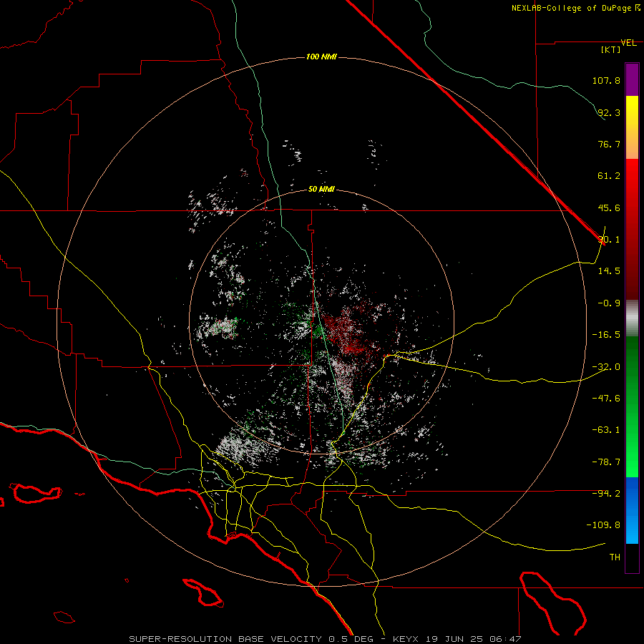Click the -94.2 velocity scale value
The width and height of the screenshot is (644, 644).
tap(606, 493)
